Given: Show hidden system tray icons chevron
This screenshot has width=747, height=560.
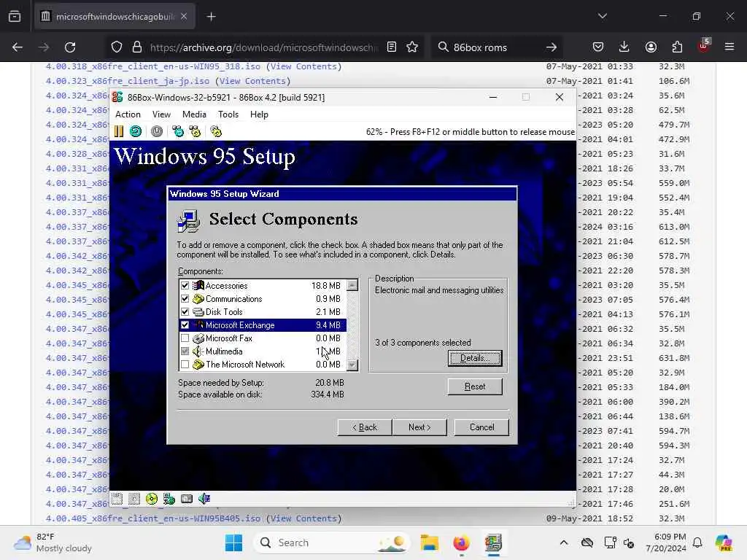Looking at the screenshot, I should coord(564,542).
